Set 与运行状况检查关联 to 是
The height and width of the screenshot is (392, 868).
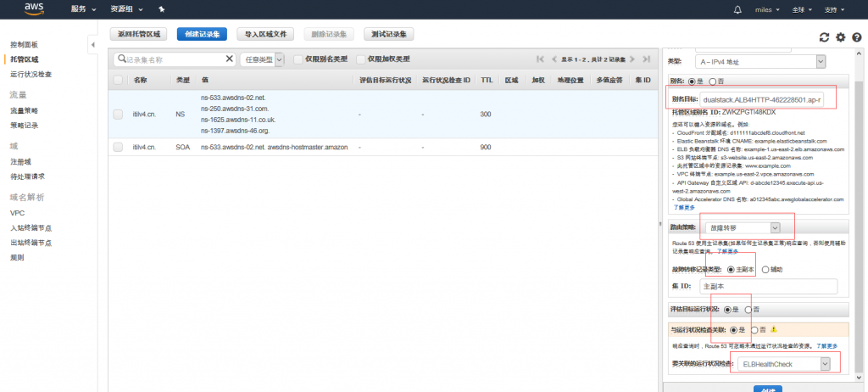click(734, 330)
